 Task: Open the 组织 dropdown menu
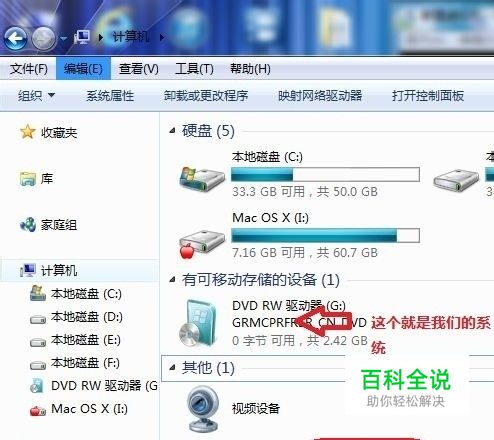(x=36, y=96)
